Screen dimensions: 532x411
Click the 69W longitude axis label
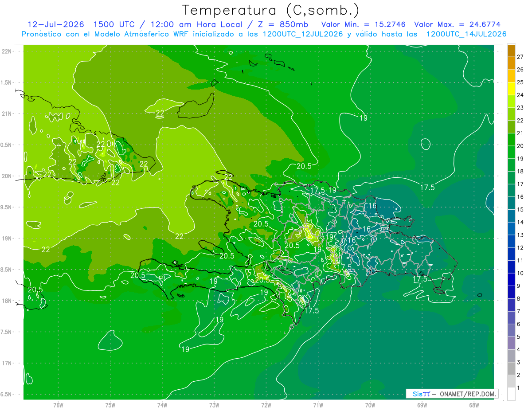click(x=422, y=405)
